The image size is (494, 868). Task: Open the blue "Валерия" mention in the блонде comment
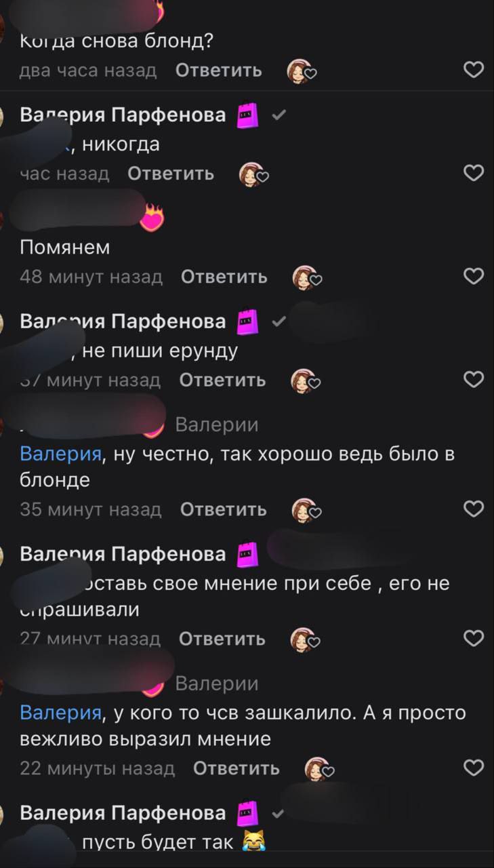tap(60, 454)
